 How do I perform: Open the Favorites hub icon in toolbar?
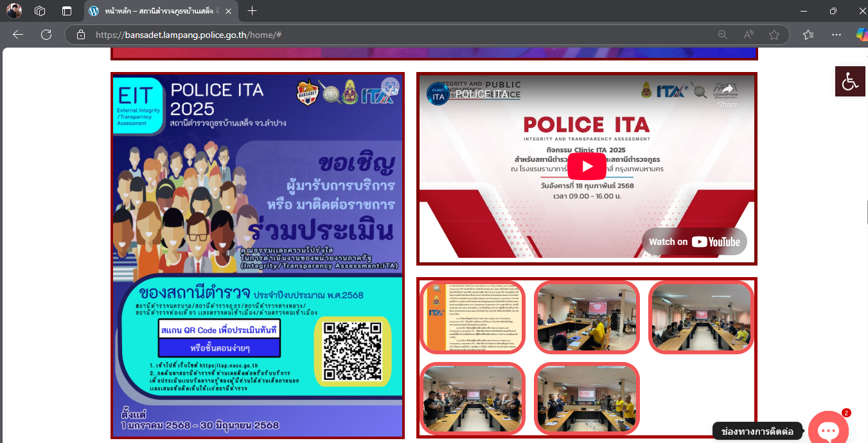pyautogui.click(x=808, y=35)
